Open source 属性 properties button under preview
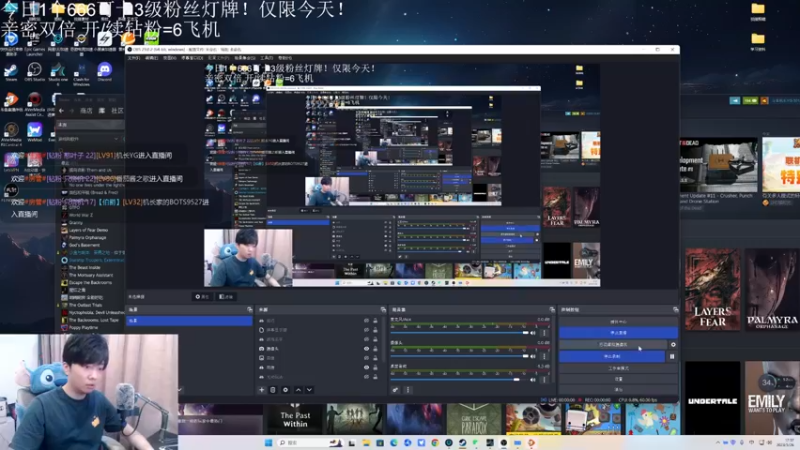Screen dimensions: 800x450 click(x=202, y=296)
